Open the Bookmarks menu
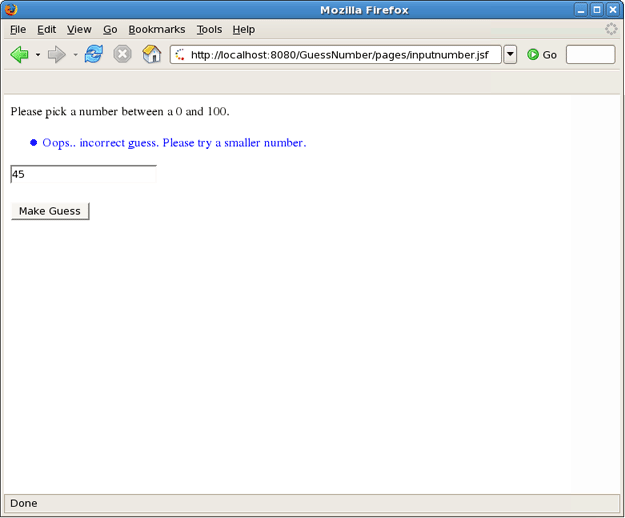Viewport: 625px width, 518px height. pos(157,30)
